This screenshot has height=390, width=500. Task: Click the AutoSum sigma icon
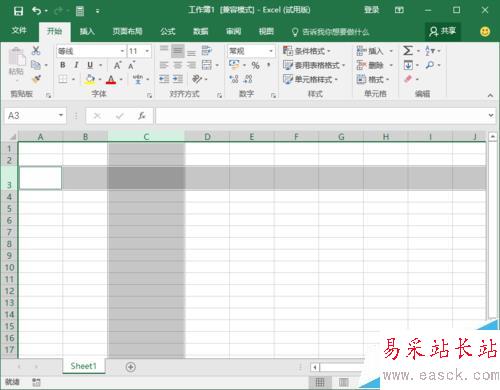click(408, 51)
